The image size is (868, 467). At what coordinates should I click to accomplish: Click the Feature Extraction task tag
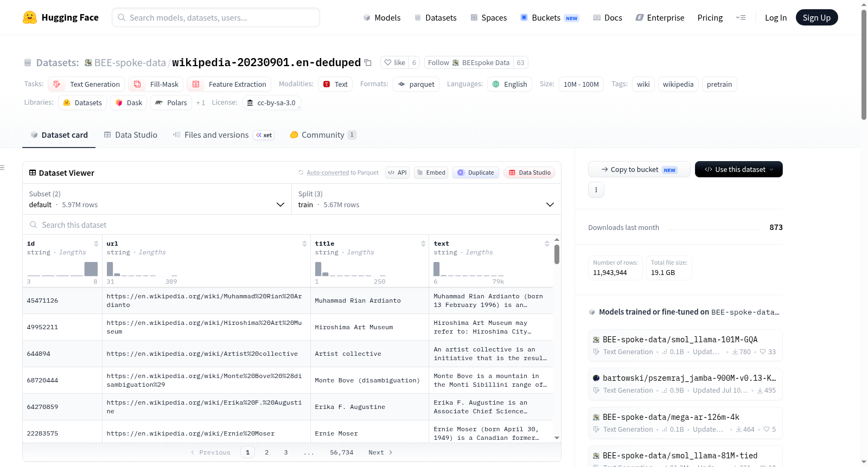pyautogui.click(x=229, y=84)
